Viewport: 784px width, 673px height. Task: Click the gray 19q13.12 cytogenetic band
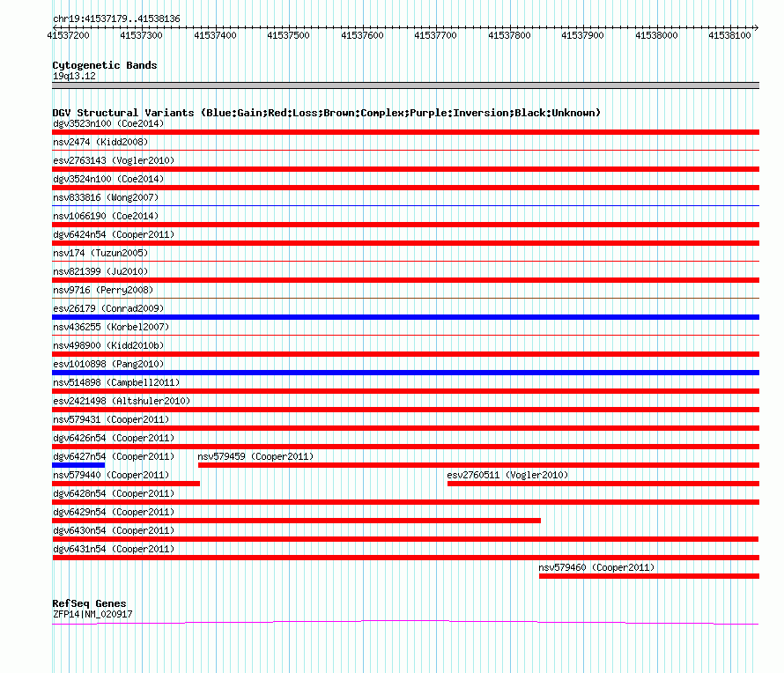(405, 85)
